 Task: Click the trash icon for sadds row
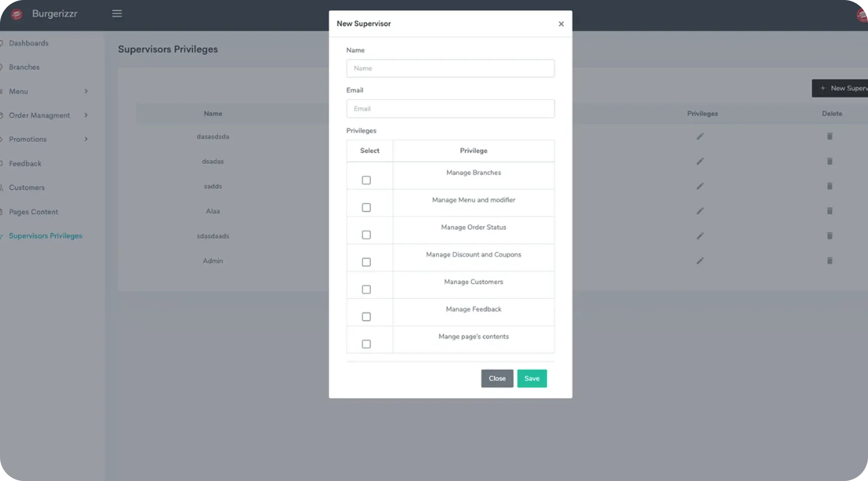tap(829, 186)
